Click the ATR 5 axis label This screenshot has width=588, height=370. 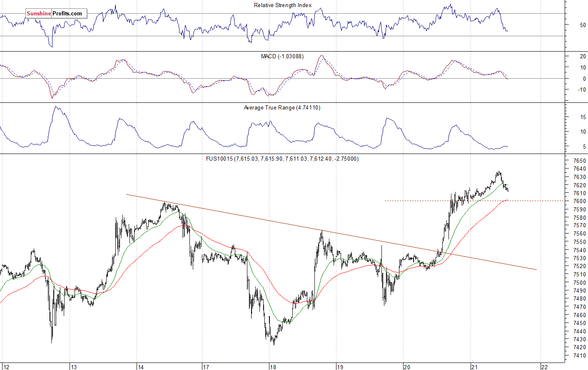point(584,147)
